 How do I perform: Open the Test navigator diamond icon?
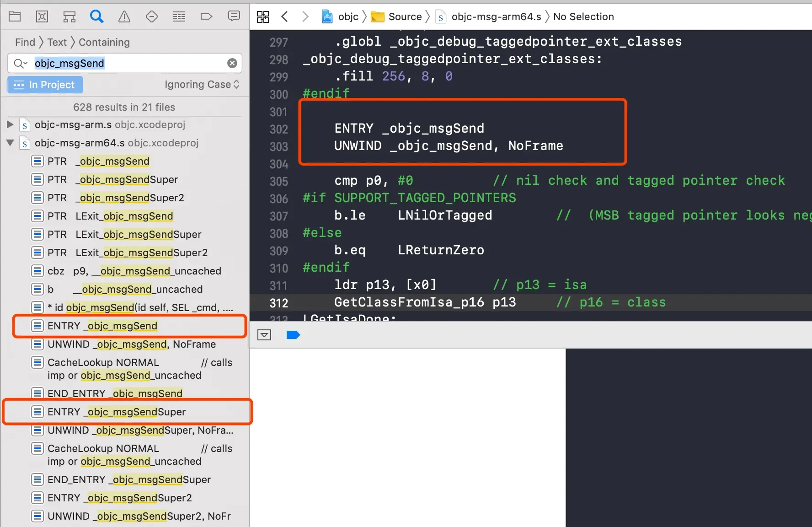point(152,17)
